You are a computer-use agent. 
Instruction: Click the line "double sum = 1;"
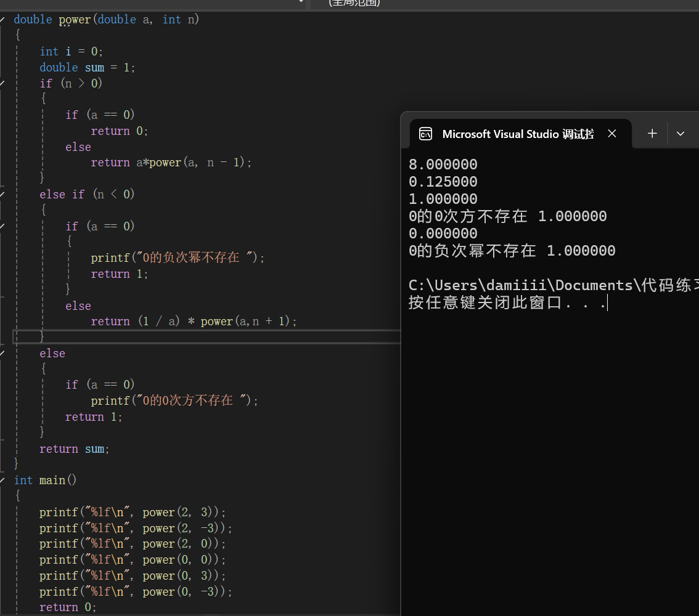pos(88,68)
